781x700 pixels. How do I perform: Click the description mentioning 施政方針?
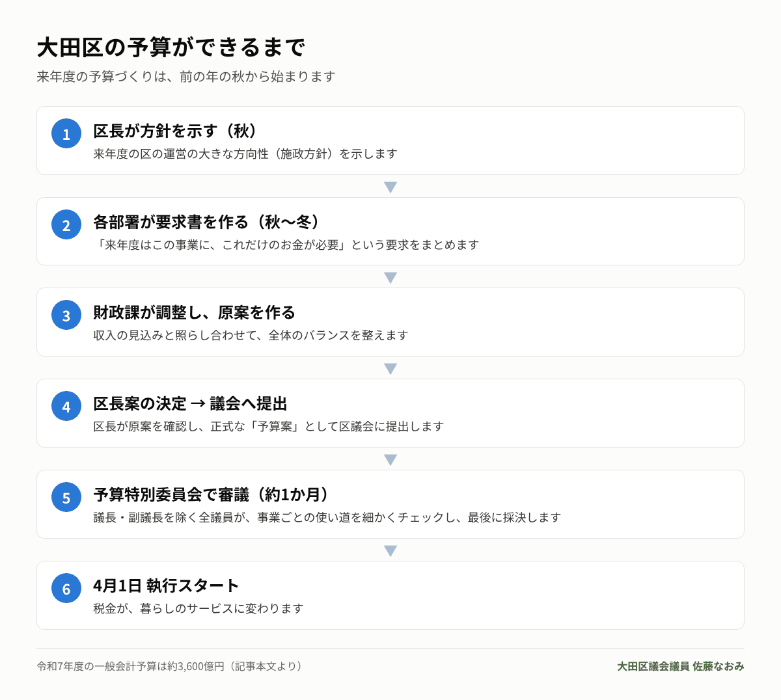pos(245,154)
